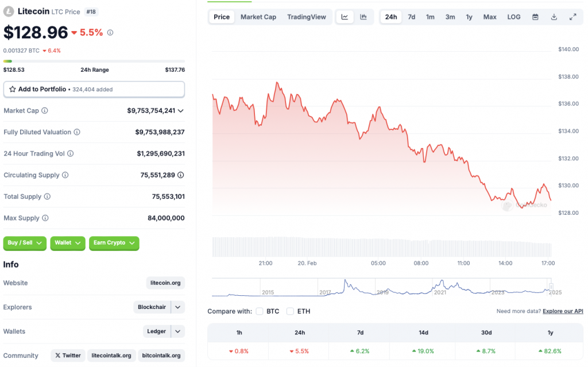Screen dimensions: 588x367
Task: Click the Add to Portfolio button
Action: pos(94,90)
